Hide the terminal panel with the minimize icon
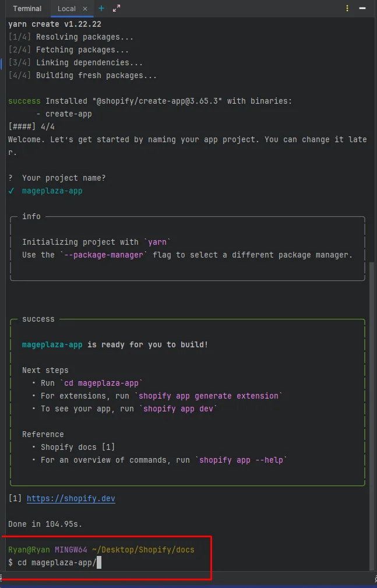377x588 pixels. pyautogui.click(x=362, y=9)
